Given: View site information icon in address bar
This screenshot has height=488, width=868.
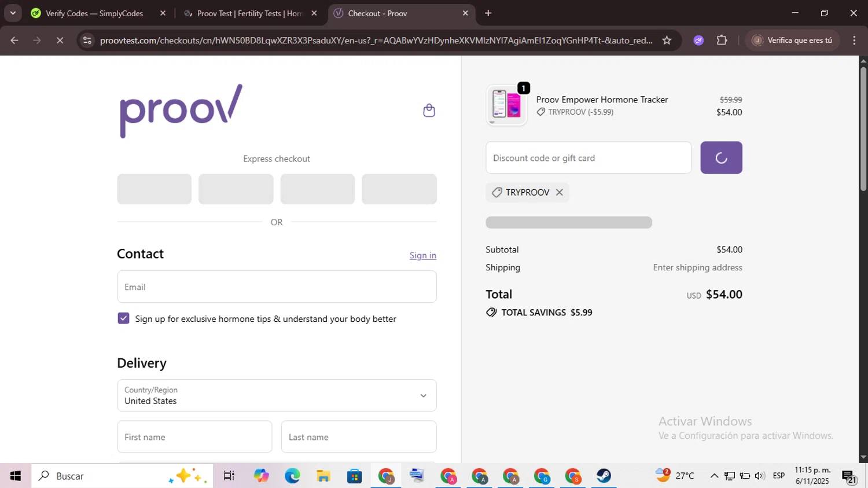Looking at the screenshot, I should coord(87,40).
